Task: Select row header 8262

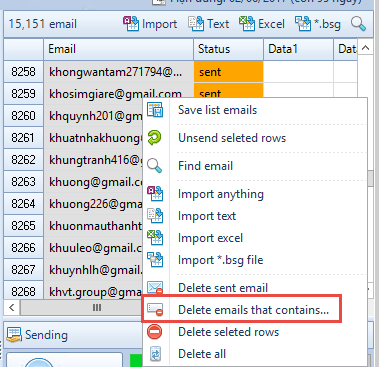Action: 23,160
